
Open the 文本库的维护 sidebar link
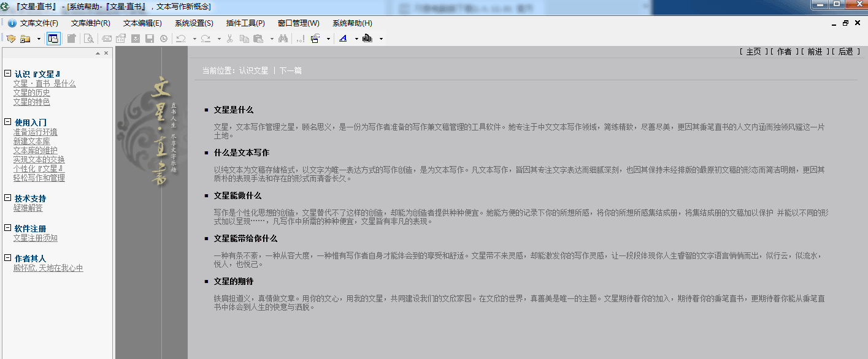(x=36, y=150)
